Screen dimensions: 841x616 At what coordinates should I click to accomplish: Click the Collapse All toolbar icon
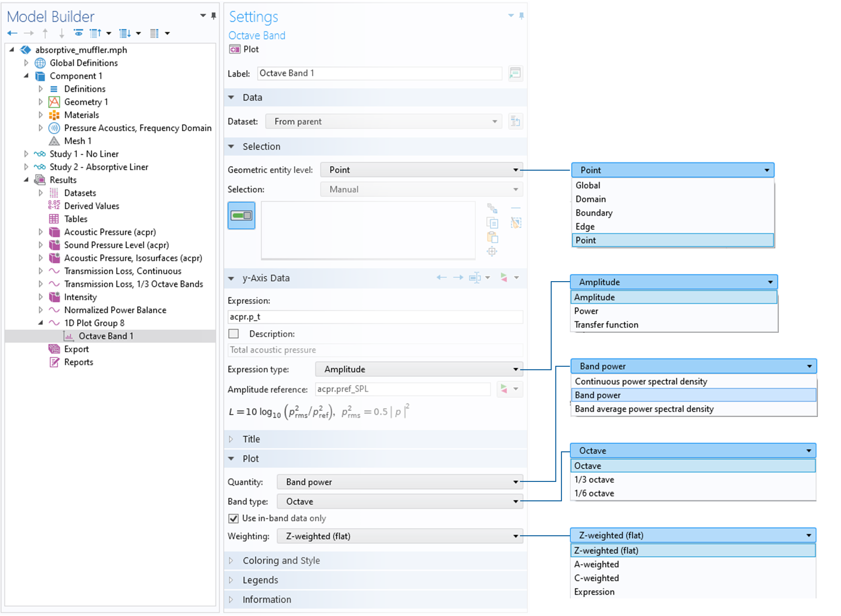(95, 34)
